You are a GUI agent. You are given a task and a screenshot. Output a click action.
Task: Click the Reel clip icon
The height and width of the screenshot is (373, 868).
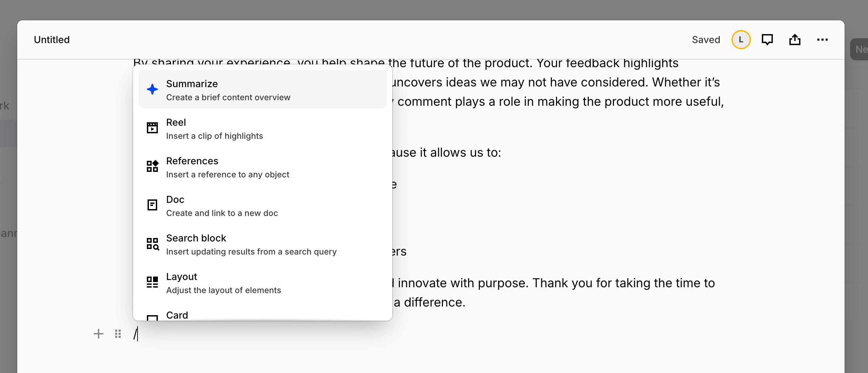152,128
